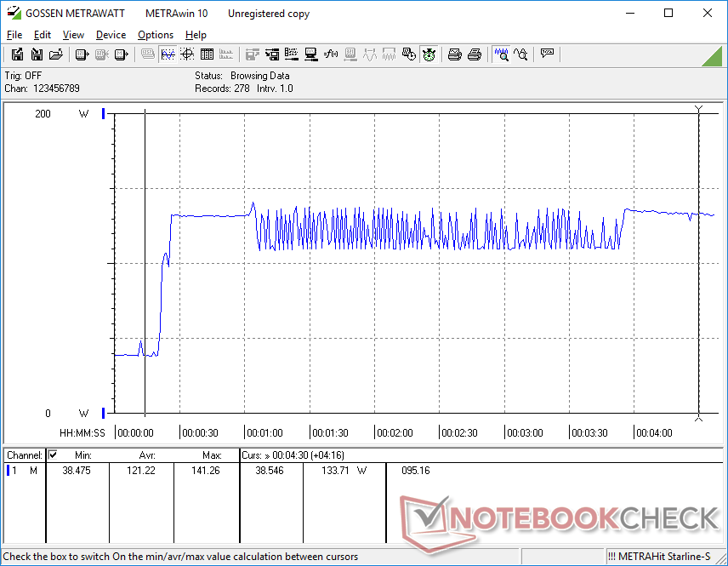Open the Help menu
Viewport: 728px width, 566px height.
click(x=196, y=35)
